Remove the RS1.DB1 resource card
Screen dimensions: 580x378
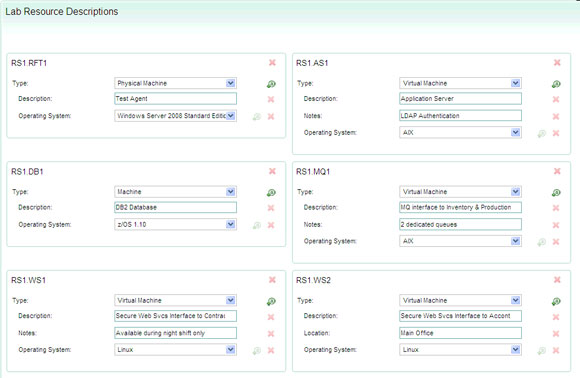[x=272, y=171]
